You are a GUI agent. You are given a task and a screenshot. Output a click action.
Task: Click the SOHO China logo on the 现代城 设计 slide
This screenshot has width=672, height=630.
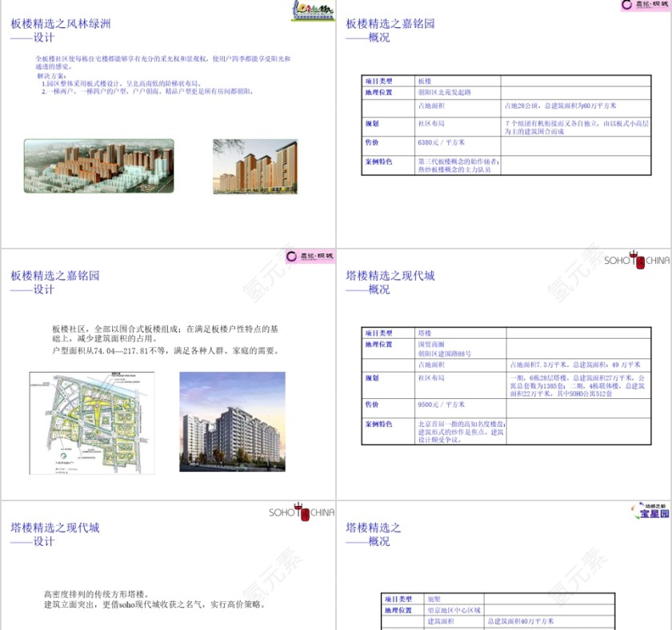click(x=302, y=512)
